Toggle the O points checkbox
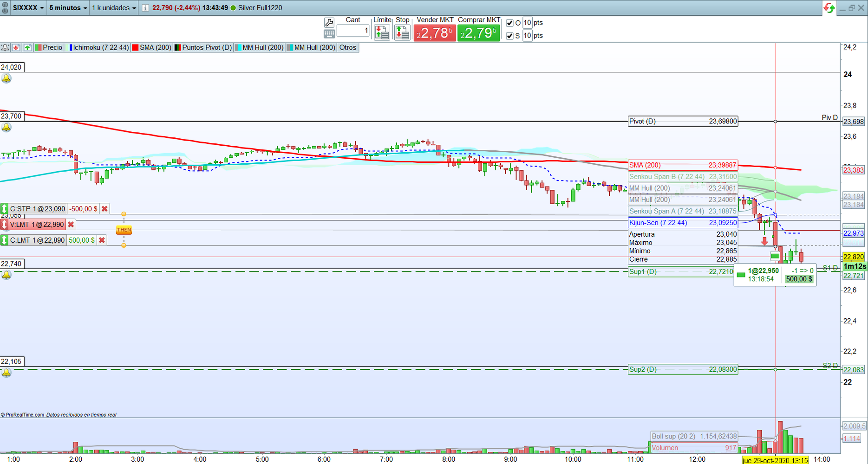The image size is (868, 464). point(509,23)
